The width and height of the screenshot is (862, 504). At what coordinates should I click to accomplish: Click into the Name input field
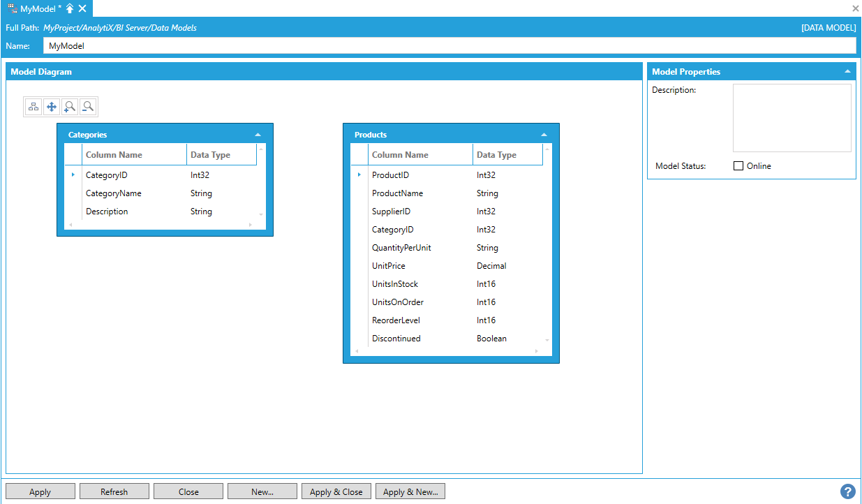pyautogui.click(x=449, y=45)
